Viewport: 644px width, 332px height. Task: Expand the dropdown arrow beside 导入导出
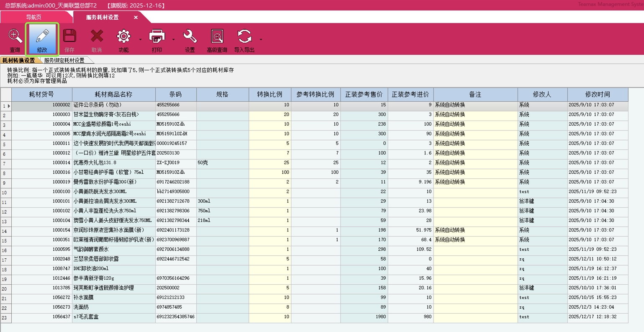261,40
